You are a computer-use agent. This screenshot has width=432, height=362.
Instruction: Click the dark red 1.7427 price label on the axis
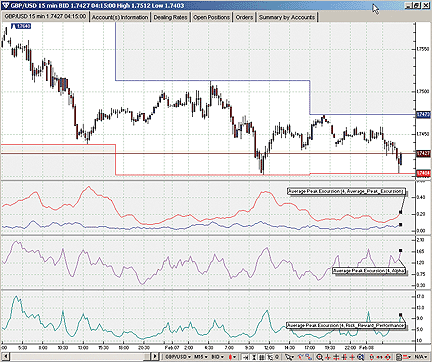[x=424, y=153]
